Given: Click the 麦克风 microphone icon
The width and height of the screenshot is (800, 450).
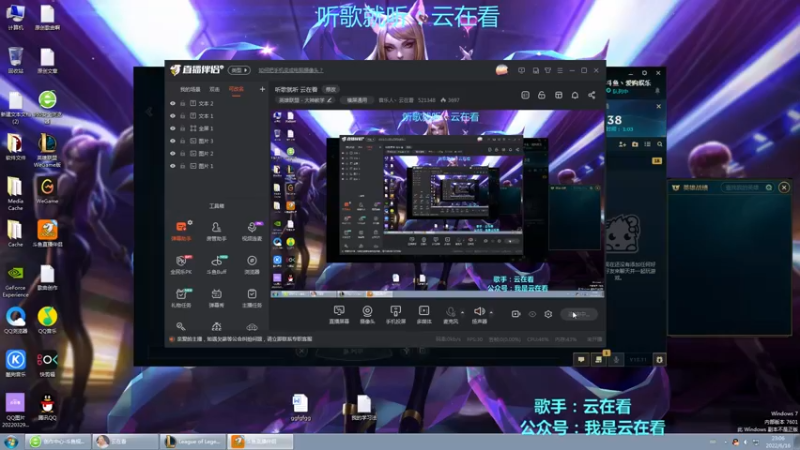Looking at the screenshot, I should tap(451, 314).
